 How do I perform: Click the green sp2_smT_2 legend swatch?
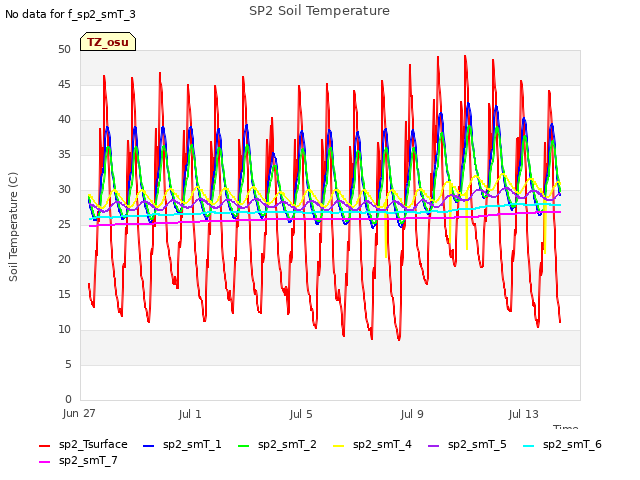(x=243, y=446)
